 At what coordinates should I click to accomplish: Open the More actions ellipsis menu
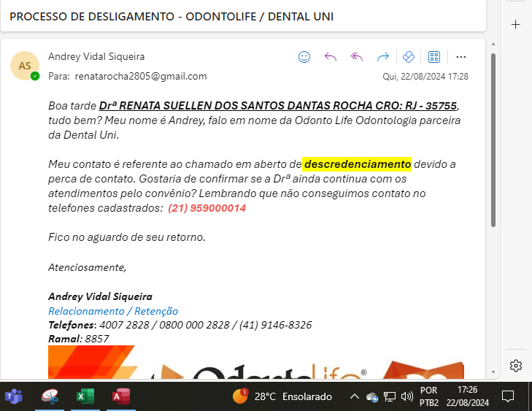[460, 57]
